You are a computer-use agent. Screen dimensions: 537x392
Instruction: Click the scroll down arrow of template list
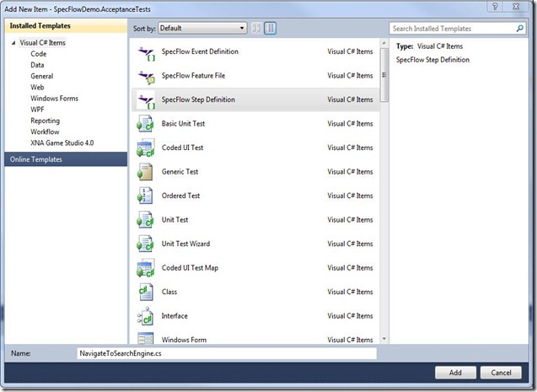click(384, 339)
